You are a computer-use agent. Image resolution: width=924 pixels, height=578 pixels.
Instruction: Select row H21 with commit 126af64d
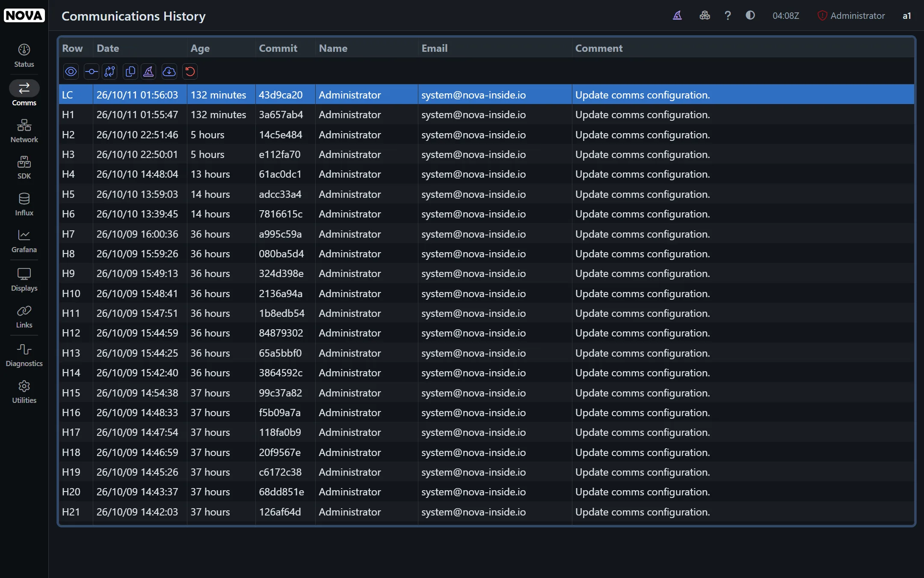(x=486, y=512)
